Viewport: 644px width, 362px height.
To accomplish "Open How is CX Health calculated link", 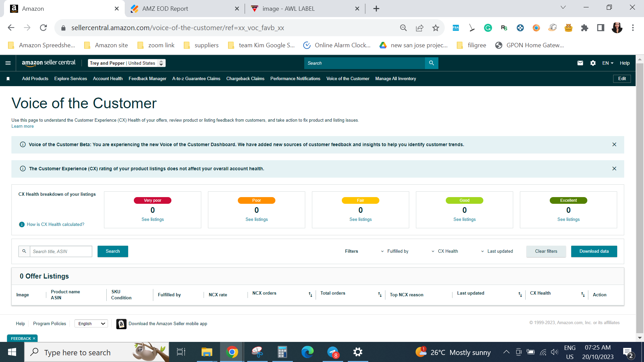I will click(x=56, y=225).
